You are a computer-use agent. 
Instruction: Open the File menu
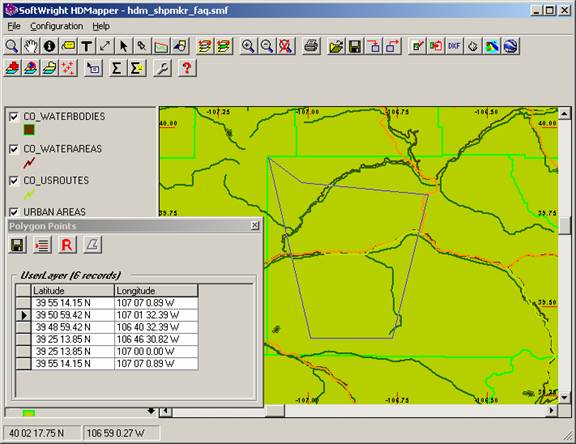[14, 26]
